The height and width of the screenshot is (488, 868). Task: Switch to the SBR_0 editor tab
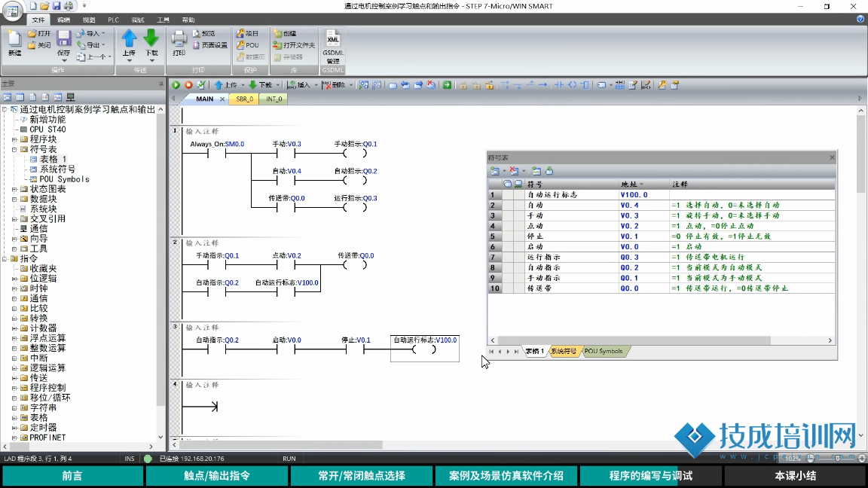pyautogui.click(x=245, y=99)
